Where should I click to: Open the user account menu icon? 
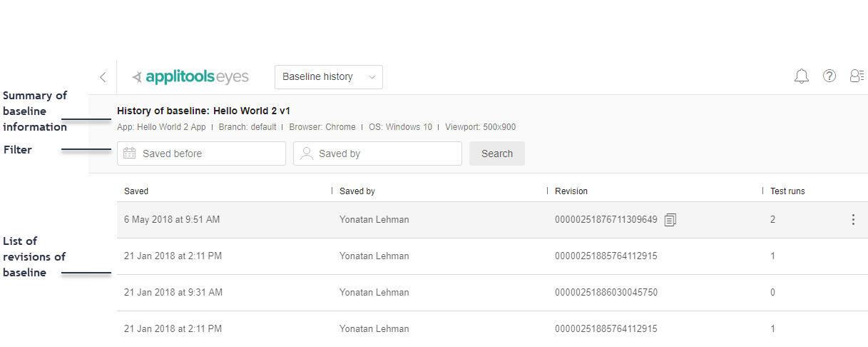tap(857, 76)
